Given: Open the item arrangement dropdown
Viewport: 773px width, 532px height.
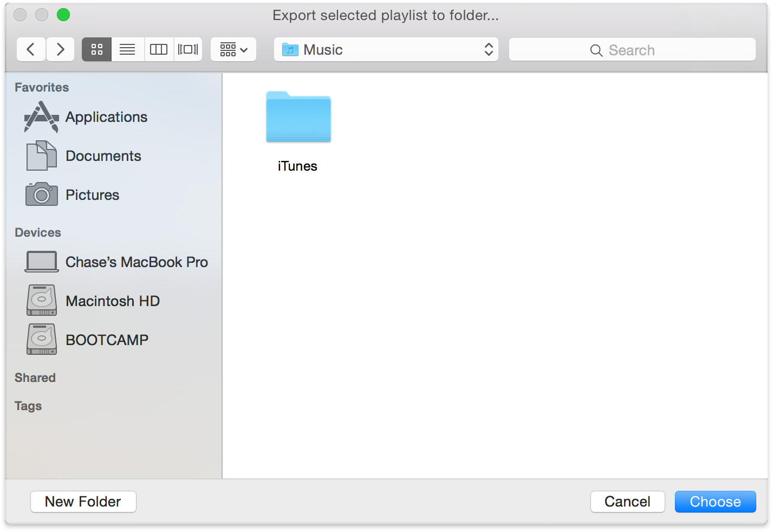Looking at the screenshot, I should coord(233,50).
